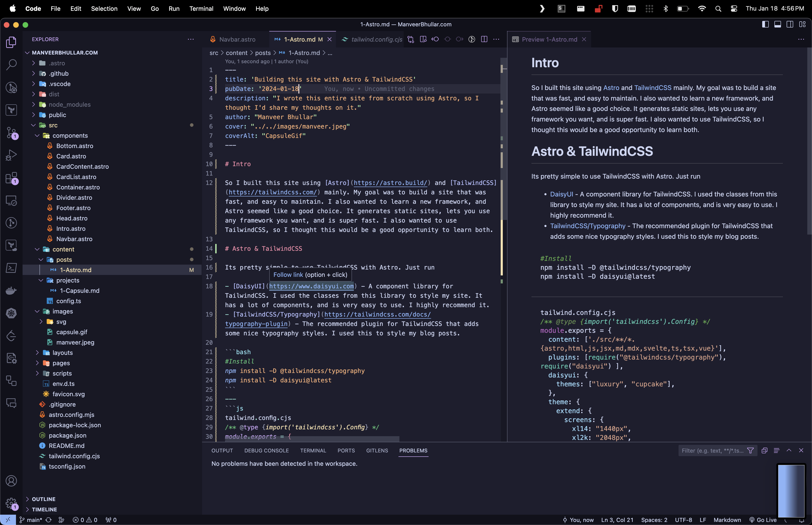Expand the OUTLINE section
This screenshot has width=812, height=525.
point(43,499)
